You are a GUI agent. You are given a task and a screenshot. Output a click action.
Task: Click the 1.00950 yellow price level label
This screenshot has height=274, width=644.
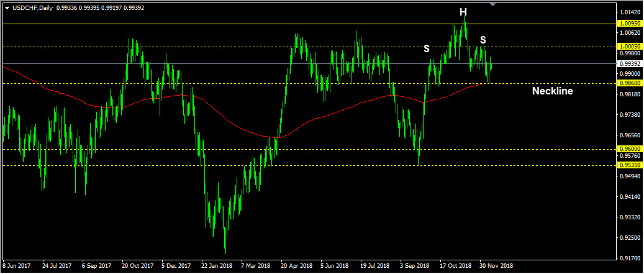(x=630, y=24)
